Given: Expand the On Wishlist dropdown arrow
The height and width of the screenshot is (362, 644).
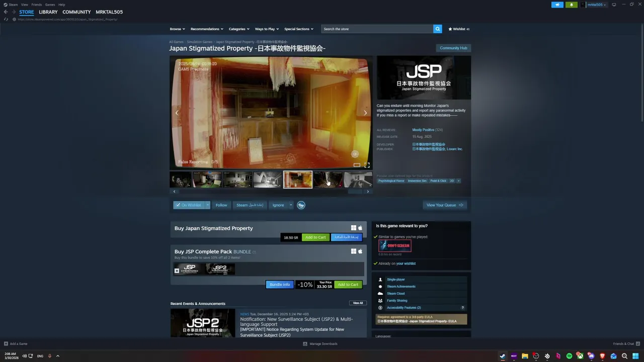Looking at the screenshot, I should point(207,205).
